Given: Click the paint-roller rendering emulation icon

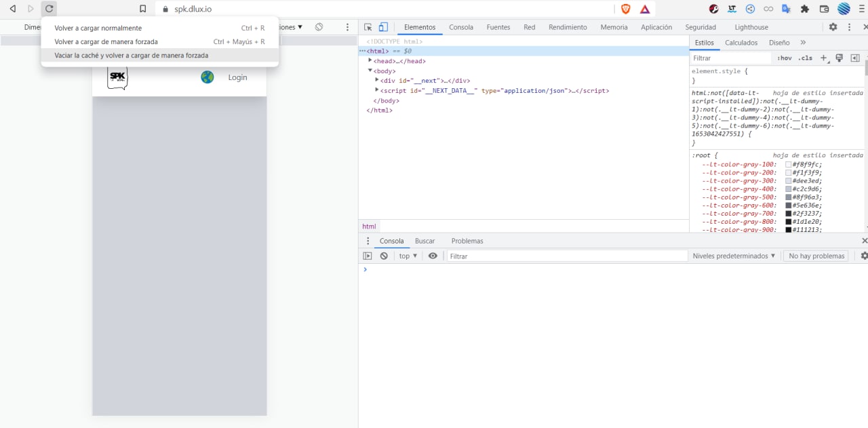Looking at the screenshot, I should [x=840, y=58].
